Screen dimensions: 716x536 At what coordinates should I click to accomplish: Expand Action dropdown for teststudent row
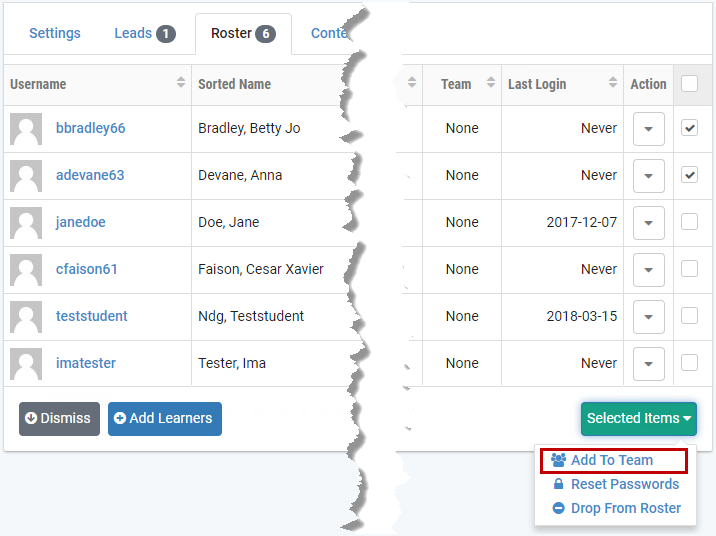click(649, 317)
